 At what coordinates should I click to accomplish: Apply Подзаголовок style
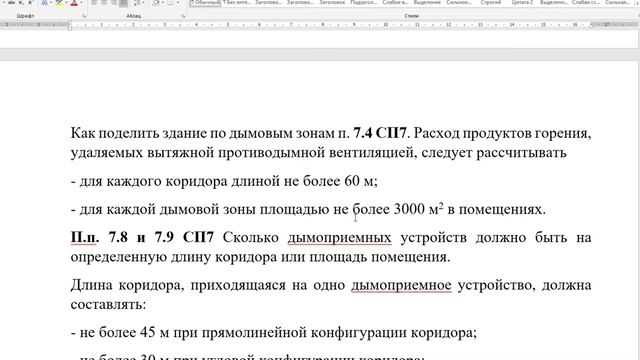pyautogui.click(x=363, y=2)
